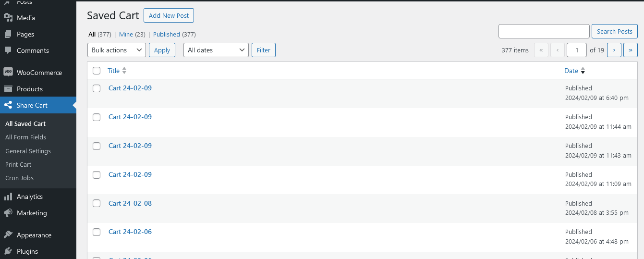Screen dimensions: 644x259
Task: Check the cart published at 4:48 pm
Action: 97,232
